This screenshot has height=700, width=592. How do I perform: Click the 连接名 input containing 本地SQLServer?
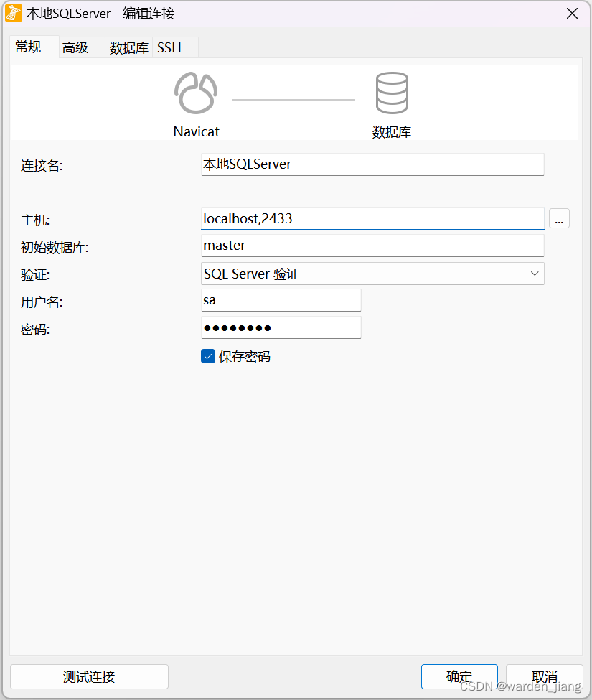pyautogui.click(x=372, y=164)
